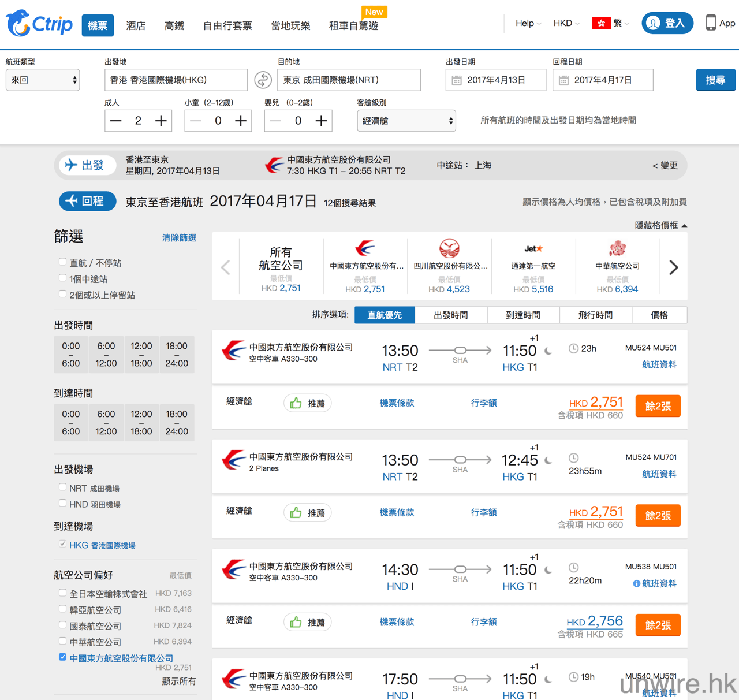The width and height of the screenshot is (739, 700).
Task: Check the NRT 成田機場 departure airport
Action: click(x=62, y=487)
